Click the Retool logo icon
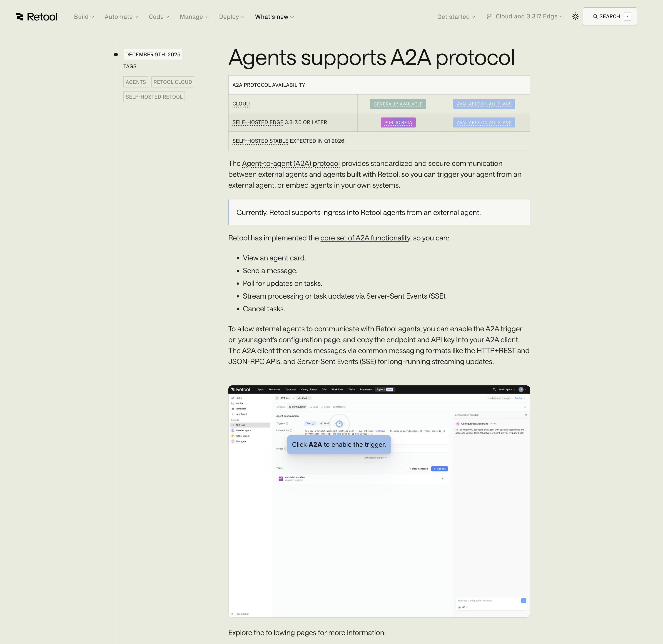Viewport: 663px width, 644px height. (x=20, y=17)
